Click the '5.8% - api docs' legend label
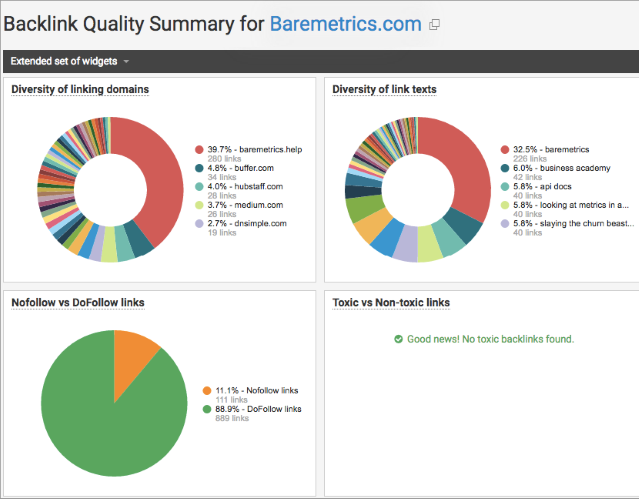The image size is (639, 499). [542, 186]
